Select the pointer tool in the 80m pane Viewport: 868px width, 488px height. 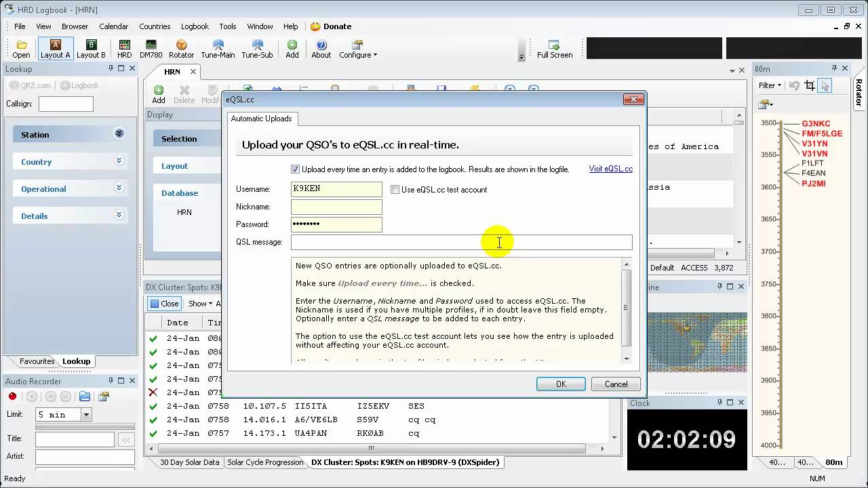pos(825,85)
